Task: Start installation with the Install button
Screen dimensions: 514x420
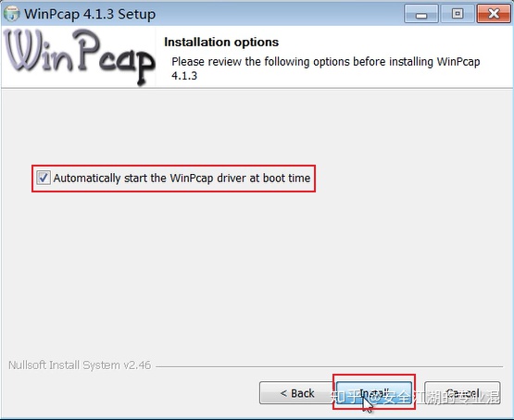Action: (374, 392)
